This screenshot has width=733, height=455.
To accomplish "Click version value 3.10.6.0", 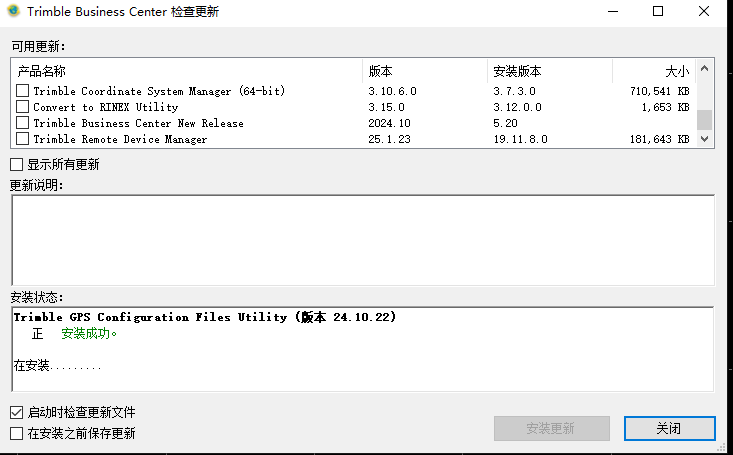I will coord(392,91).
